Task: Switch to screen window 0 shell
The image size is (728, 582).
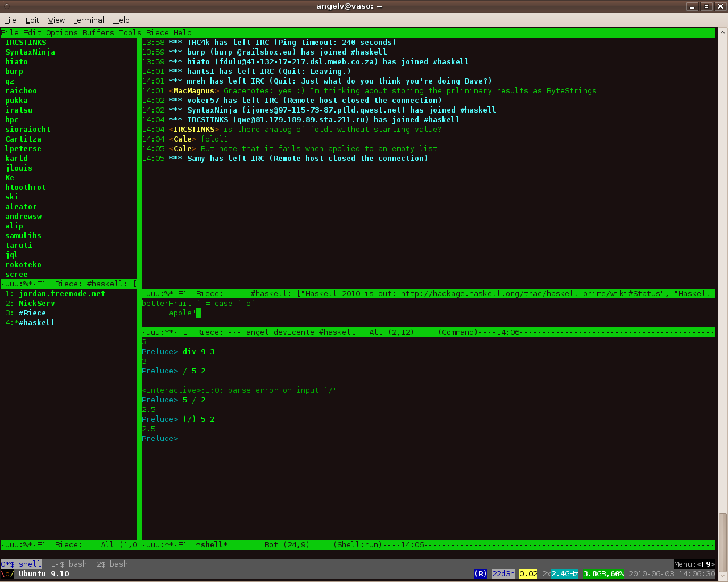Action: 21,564
